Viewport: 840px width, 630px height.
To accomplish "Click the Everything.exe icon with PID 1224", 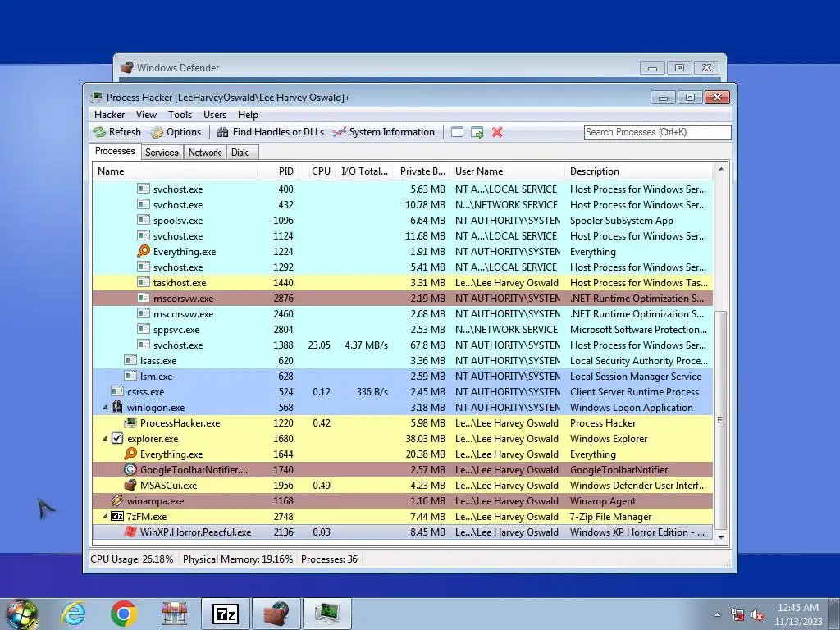I will pos(144,251).
